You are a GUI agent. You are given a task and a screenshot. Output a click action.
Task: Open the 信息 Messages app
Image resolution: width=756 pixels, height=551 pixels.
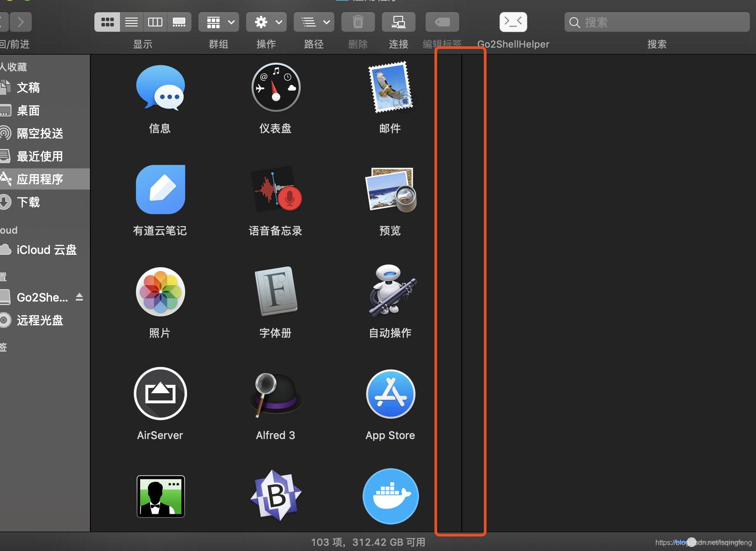[x=160, y=87]
